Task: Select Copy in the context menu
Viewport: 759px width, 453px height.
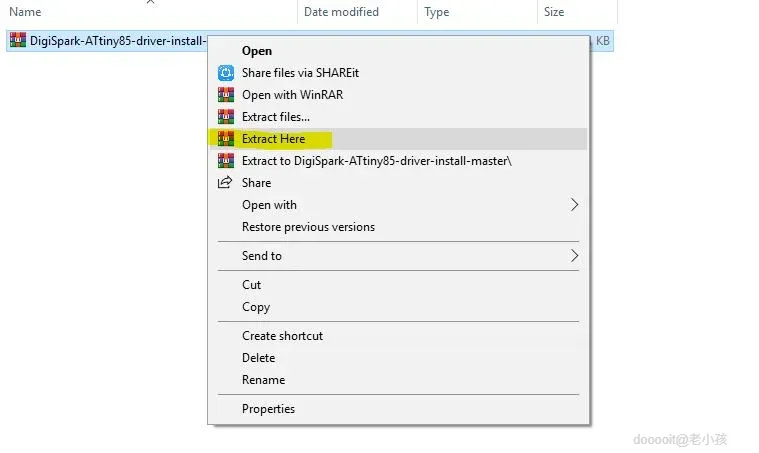Action: 256,307
